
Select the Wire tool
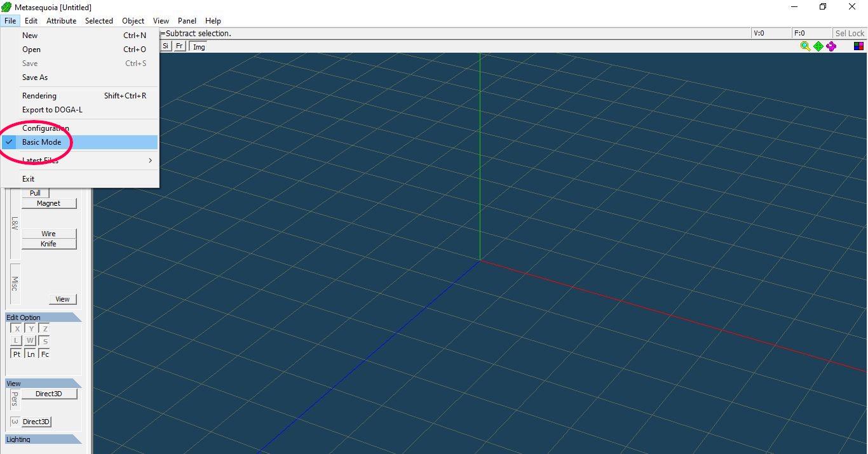point(49,234)
